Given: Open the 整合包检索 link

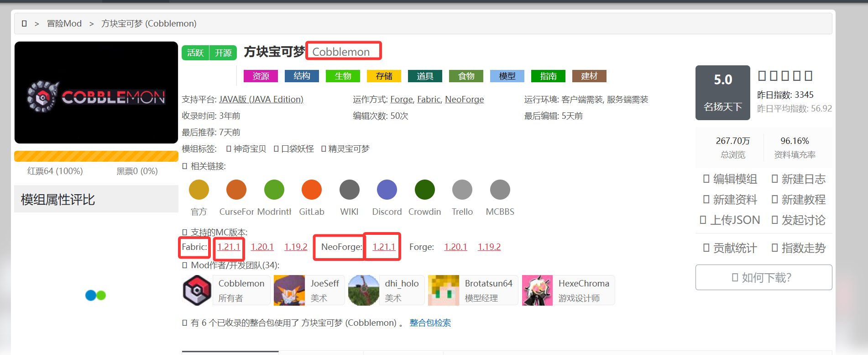Looking at the screenshot, I should [x=430, y=323].
